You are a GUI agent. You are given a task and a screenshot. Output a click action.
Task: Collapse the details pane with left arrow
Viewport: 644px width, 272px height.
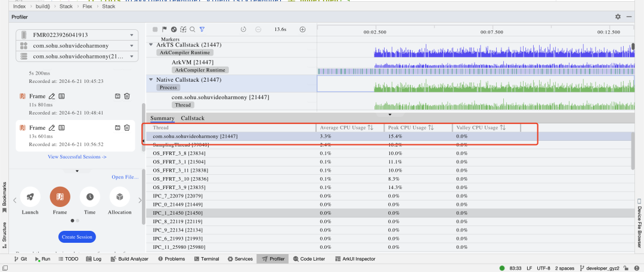(143, 141)
